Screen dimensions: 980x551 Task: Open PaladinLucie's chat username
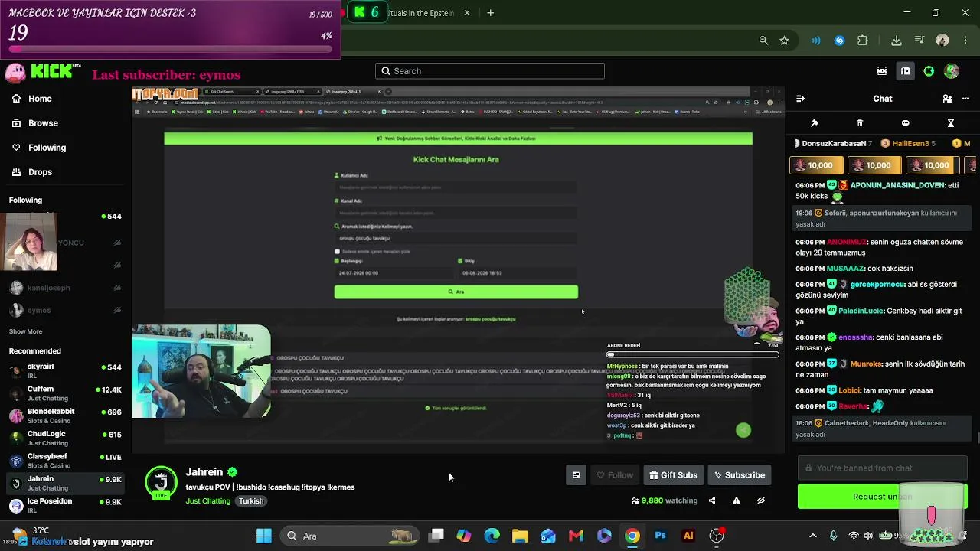pos(861,311)
